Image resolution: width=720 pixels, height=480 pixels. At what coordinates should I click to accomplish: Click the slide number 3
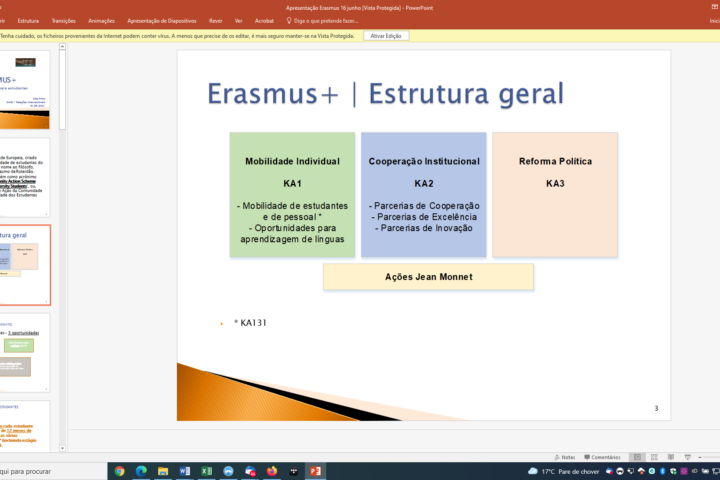point(656,408)
